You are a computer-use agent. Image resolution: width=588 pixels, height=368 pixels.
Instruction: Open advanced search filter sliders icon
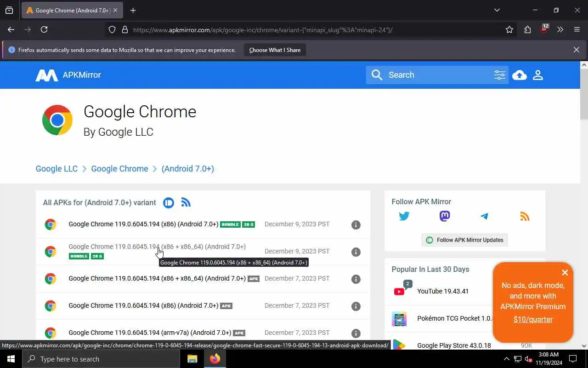pos(499,75)
